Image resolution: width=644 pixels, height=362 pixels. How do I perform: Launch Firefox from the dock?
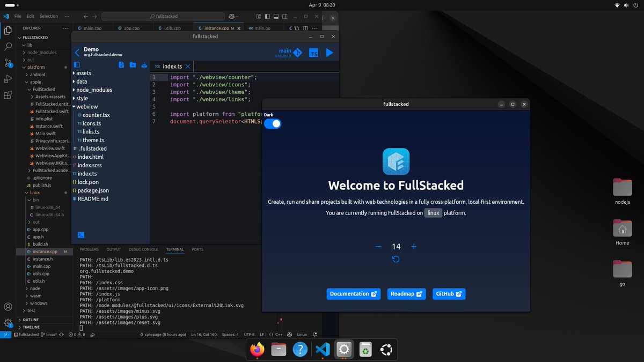click(x=257, y=349)
